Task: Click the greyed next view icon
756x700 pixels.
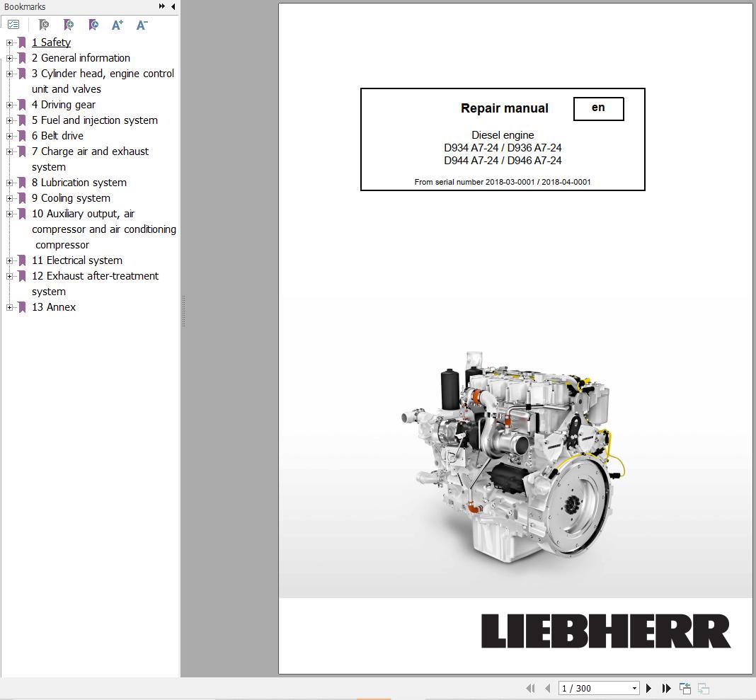Action: [x=704, y=689]
